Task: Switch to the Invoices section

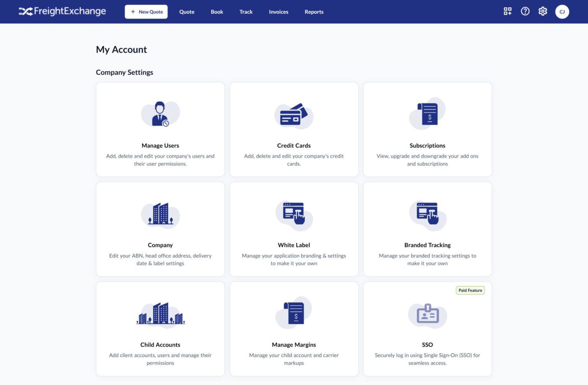Action: click(x=278, y=12)
